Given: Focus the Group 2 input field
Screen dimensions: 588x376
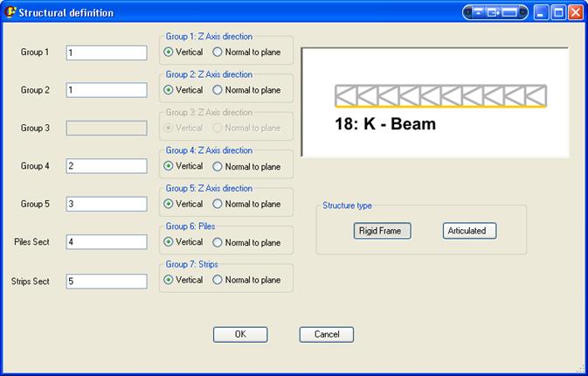Looking at the screenshot, I should coord(107,90).
